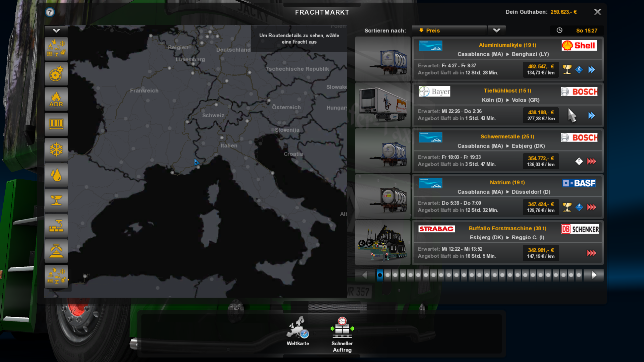
Task: Select the last page dot
Action: (579, 275)
